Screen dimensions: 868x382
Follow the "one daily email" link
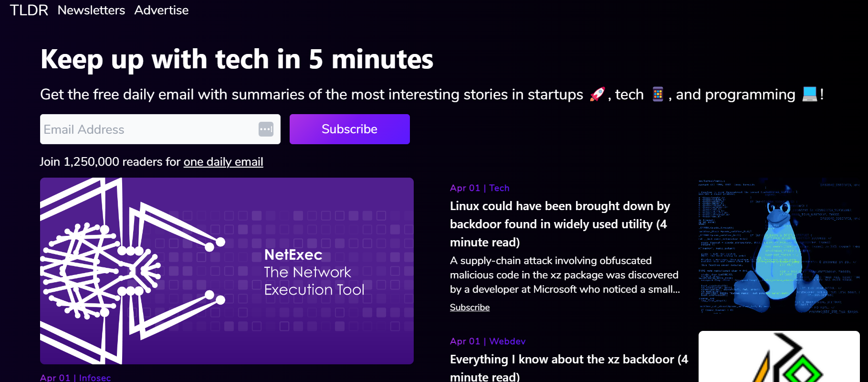click(223, 162)
